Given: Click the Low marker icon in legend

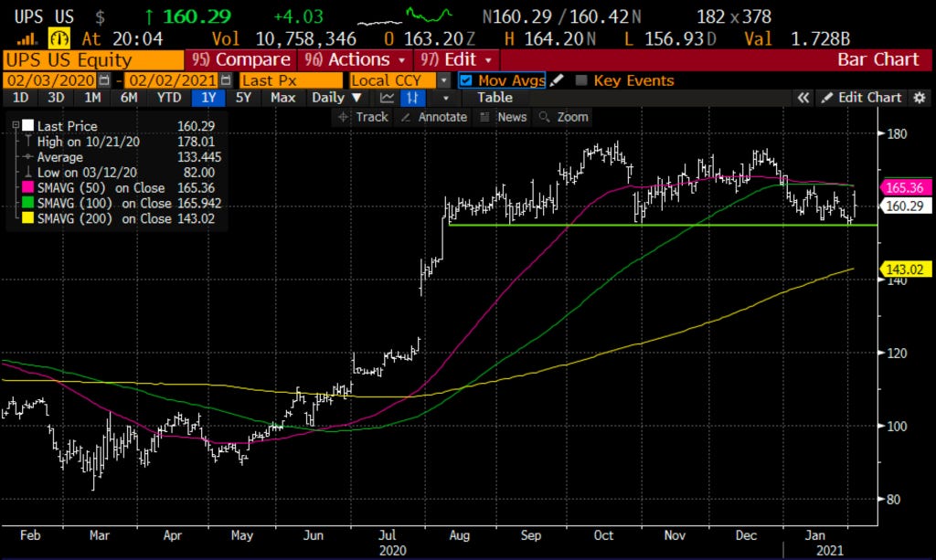Looking at the screenshot, I should [x=28, y=173].
